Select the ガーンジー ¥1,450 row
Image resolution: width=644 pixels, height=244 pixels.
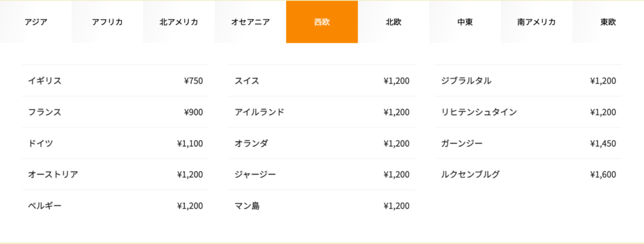coord(528,143)
